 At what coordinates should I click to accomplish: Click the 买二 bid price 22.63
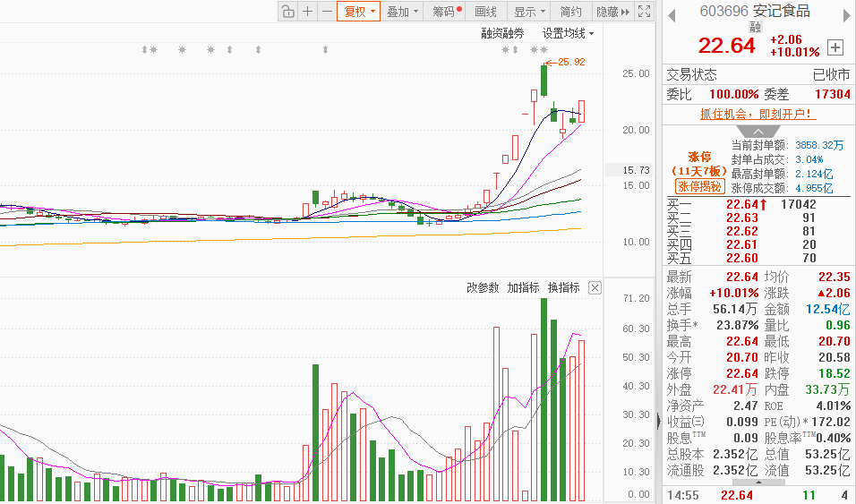pos(742,218)
